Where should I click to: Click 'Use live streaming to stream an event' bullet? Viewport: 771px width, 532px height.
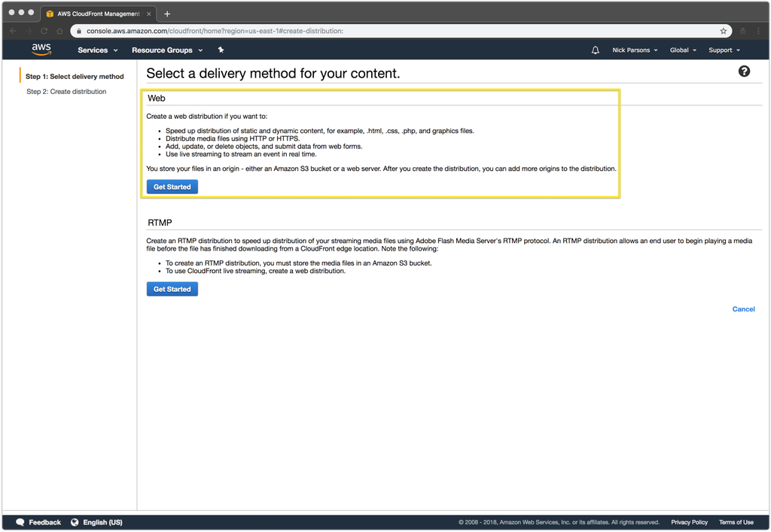(241, 154)
